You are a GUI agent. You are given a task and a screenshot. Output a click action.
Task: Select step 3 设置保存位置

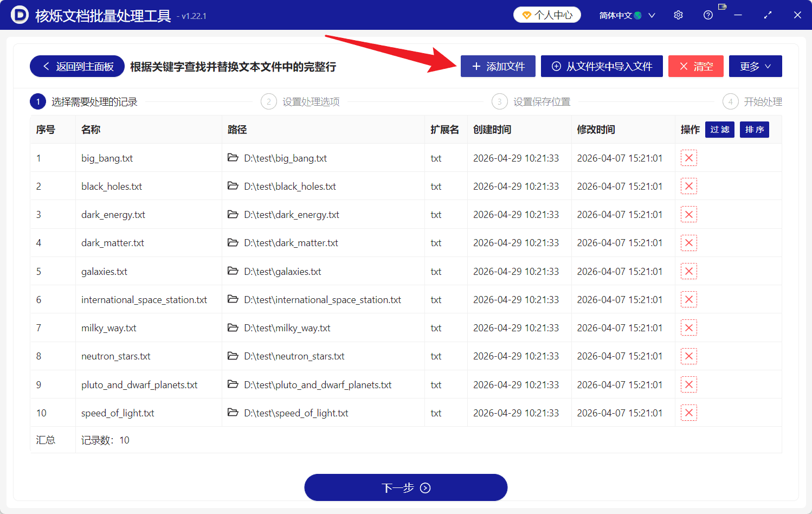click(x=531, y=101)
